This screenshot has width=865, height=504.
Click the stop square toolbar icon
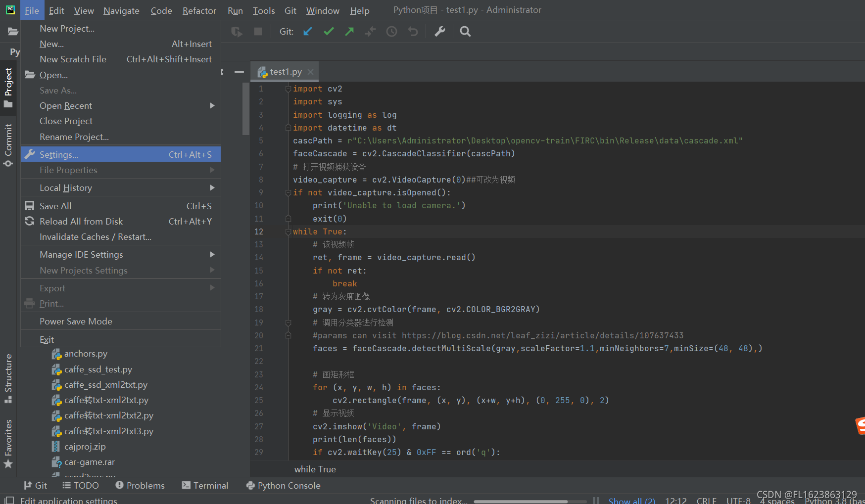coord(258,32)
